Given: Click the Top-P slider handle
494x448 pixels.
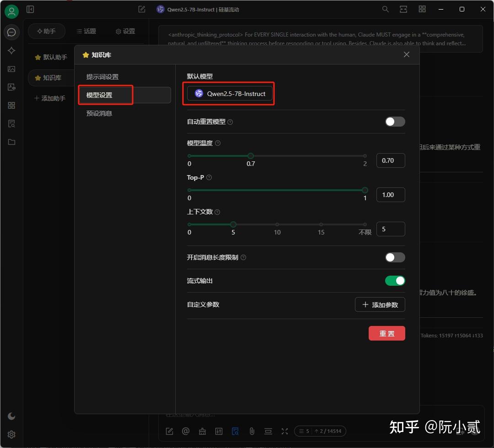Looking at the screenshot, I should 365,190.
